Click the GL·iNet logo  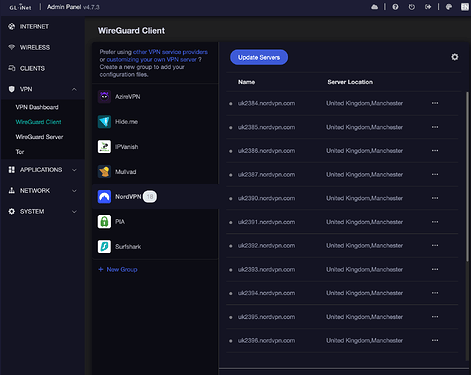20,7
